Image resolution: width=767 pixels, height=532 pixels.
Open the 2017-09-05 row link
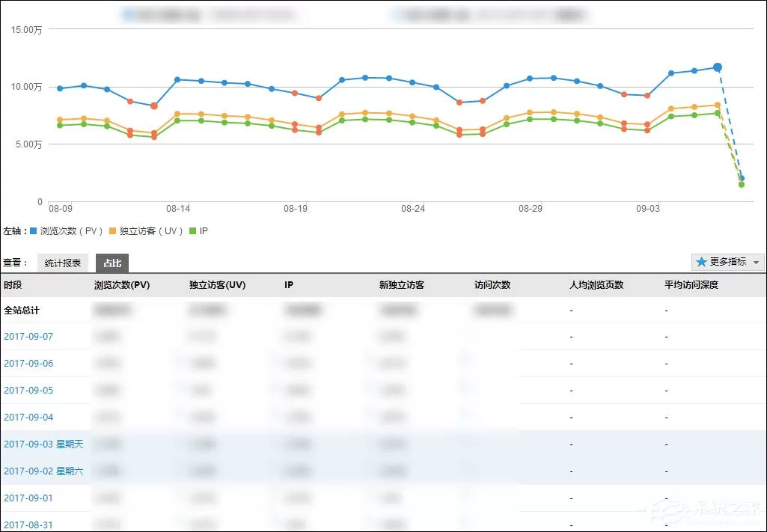point(28,390)
